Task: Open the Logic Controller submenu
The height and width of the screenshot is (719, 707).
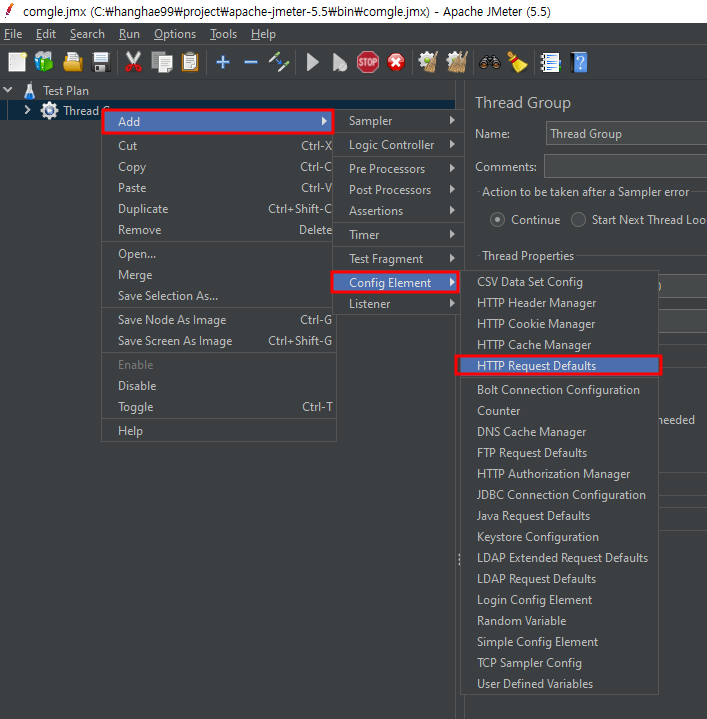Action: (x=398, y=145)
